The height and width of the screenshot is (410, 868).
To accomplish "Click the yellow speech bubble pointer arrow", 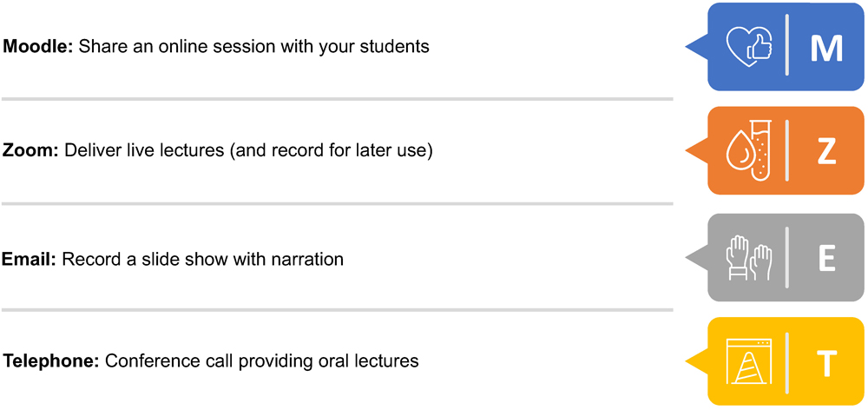I will point(696,362).
